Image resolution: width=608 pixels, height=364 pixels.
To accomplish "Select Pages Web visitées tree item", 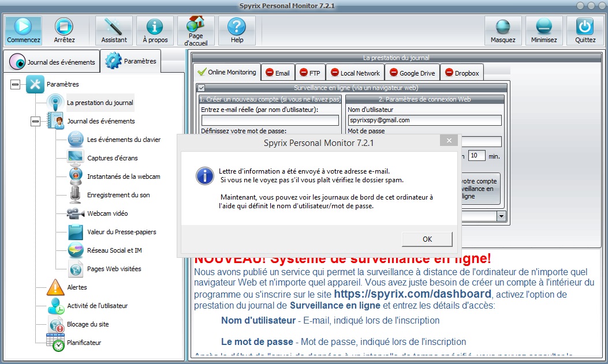I will (114, 269).
